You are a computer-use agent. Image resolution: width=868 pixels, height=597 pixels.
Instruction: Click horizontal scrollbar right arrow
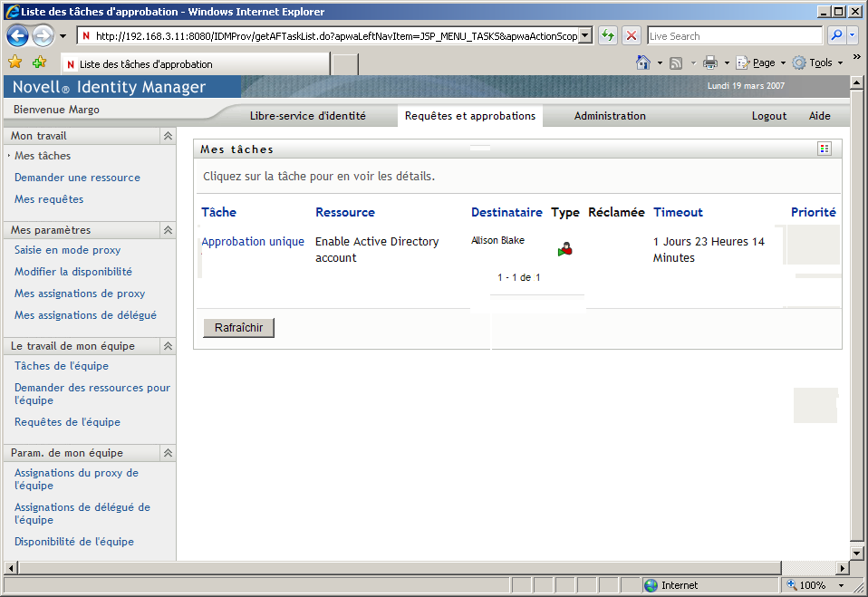[842, 568]
